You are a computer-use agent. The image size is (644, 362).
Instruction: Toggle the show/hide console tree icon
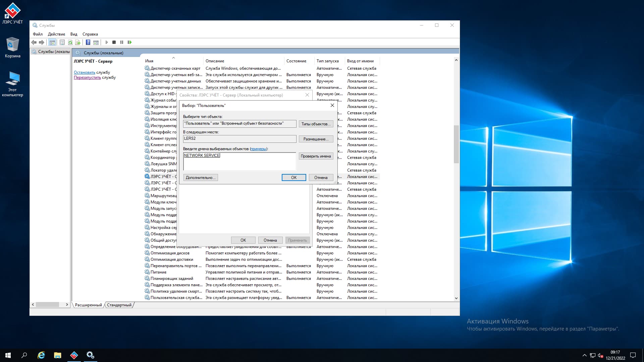[52, 42]
